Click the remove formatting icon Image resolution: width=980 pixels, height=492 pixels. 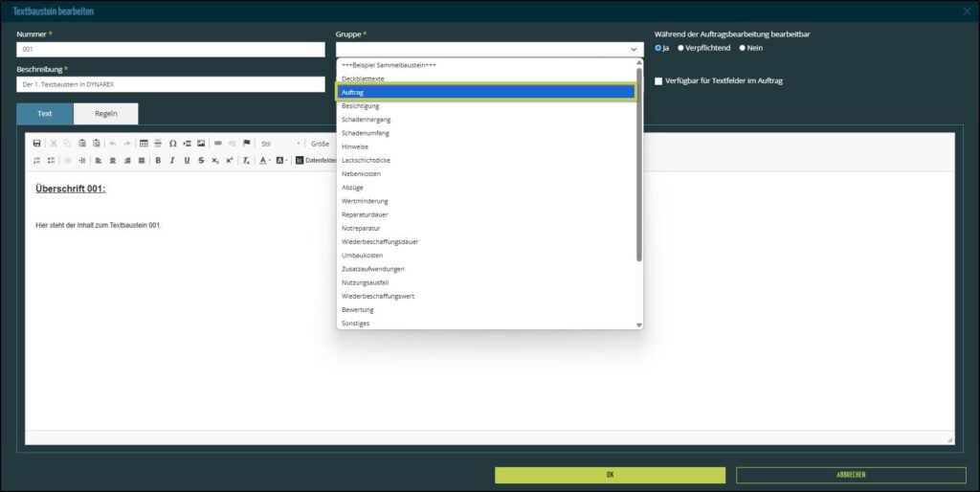246,160
